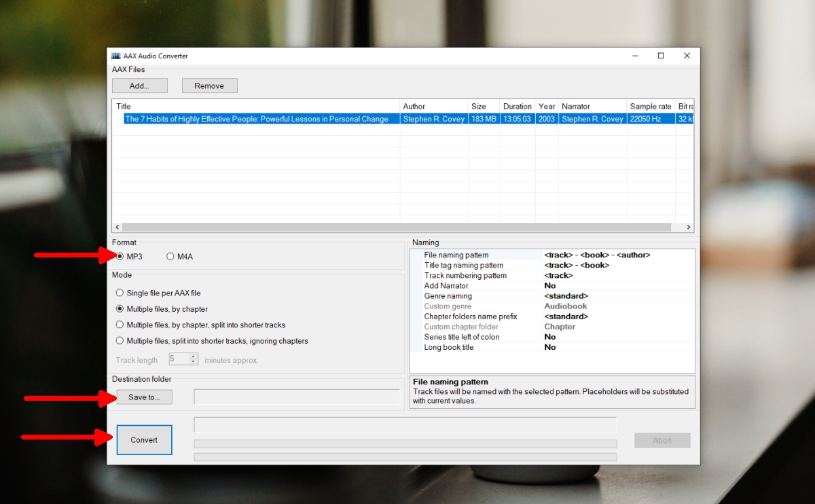Click the Sample rate column header
Screen dimensions: 815x504
click(x=651, y=106)
